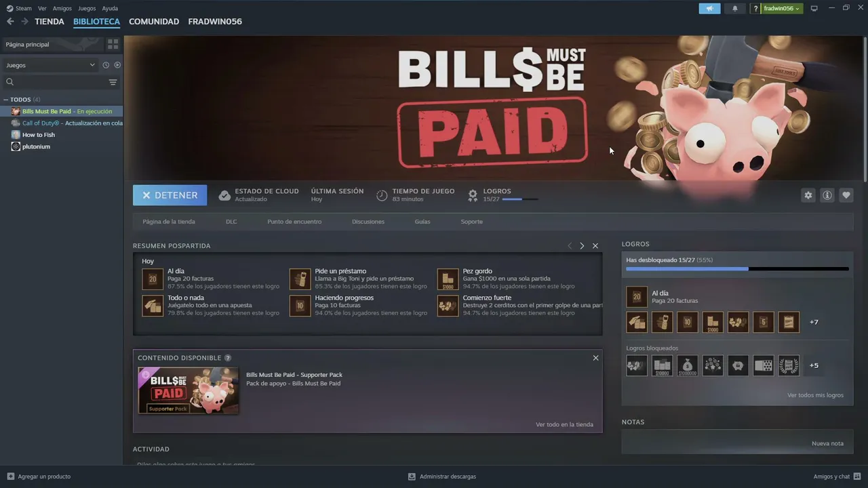
Task: Click the ready-to-play filter icon
Action: click(117, 65)
